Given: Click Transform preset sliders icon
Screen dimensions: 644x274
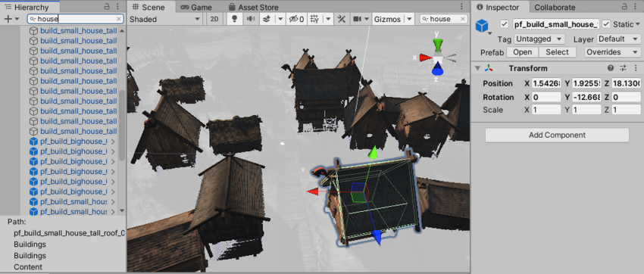Looking at the screenshot, I should point(623,68).
